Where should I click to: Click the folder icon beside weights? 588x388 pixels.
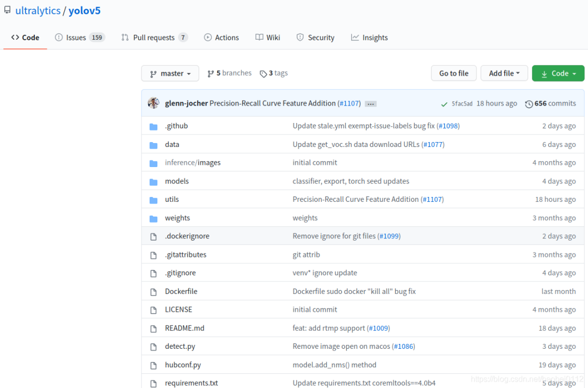point(154,218)
